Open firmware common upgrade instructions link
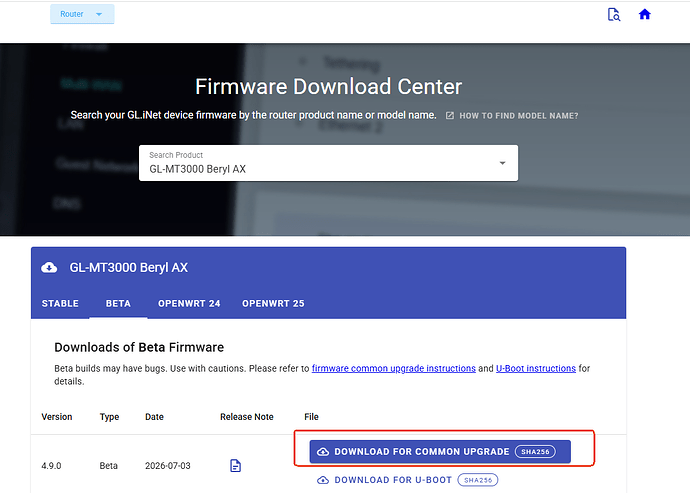The image size is (690, 493). [x=394, y=368]
